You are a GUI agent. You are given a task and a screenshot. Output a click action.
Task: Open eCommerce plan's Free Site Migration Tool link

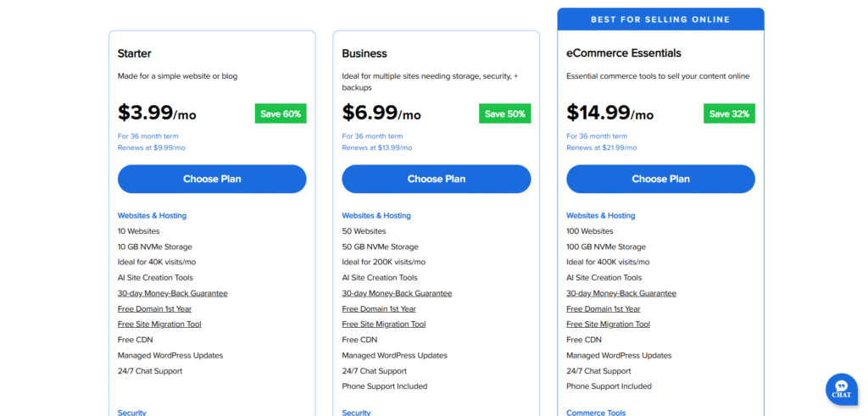[x=609, y=324]
